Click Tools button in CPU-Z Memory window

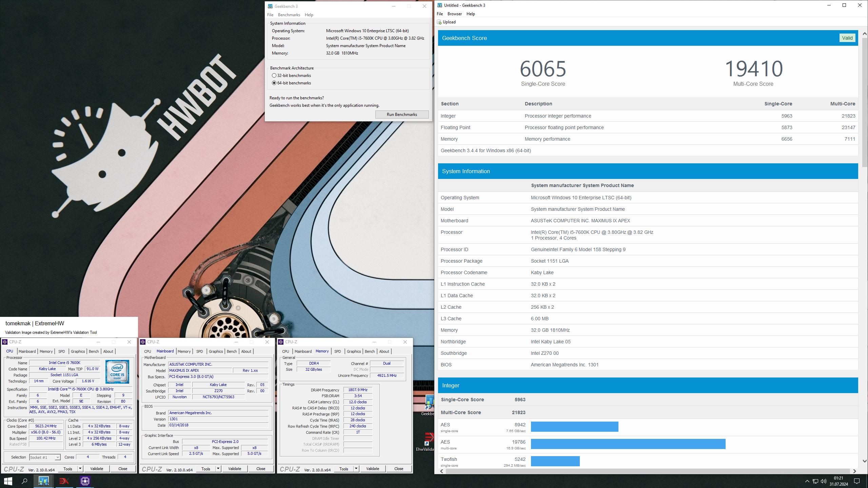coord(344,469)
